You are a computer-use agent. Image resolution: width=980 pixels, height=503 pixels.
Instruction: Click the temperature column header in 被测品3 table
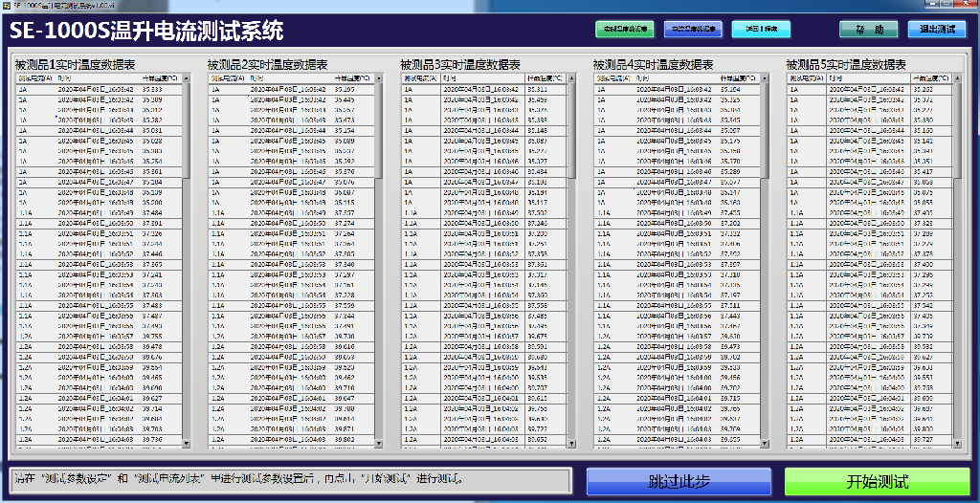click(x=545, y=78)
